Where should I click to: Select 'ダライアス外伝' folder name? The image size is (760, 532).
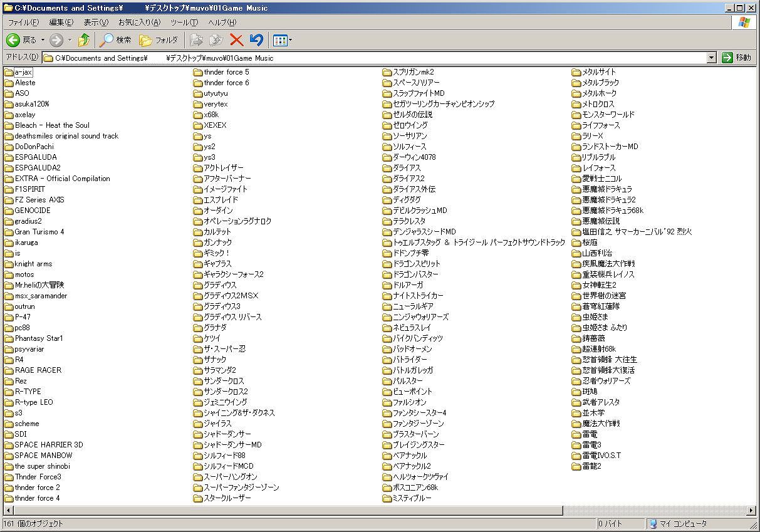414,189
